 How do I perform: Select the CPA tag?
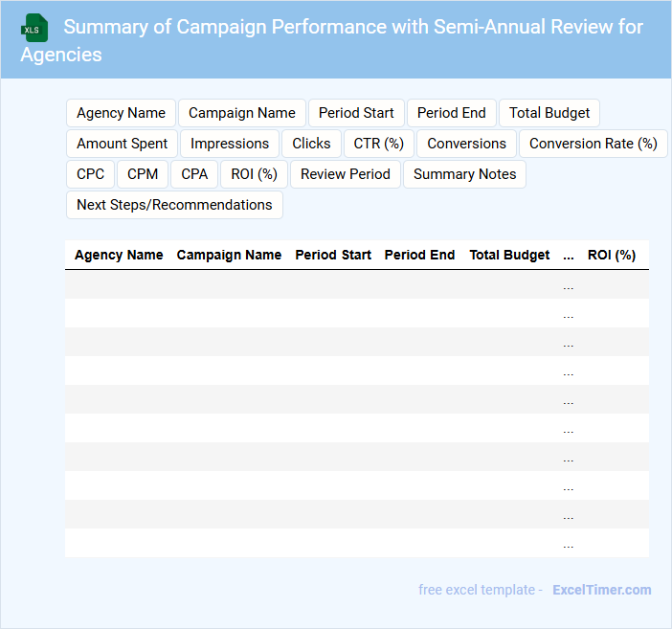pyautogui.click(x=194, y=174)
